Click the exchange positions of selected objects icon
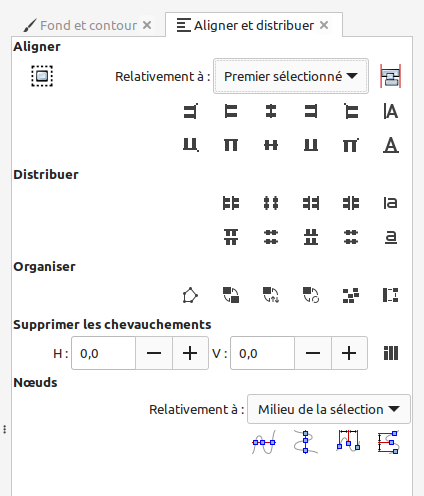Image resolution: width=424 pixels, height=496 pixels. point(231,295)
